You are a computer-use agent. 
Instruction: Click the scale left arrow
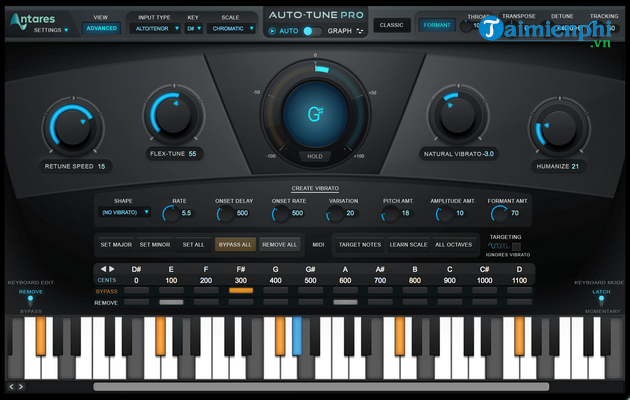point(103,269)
